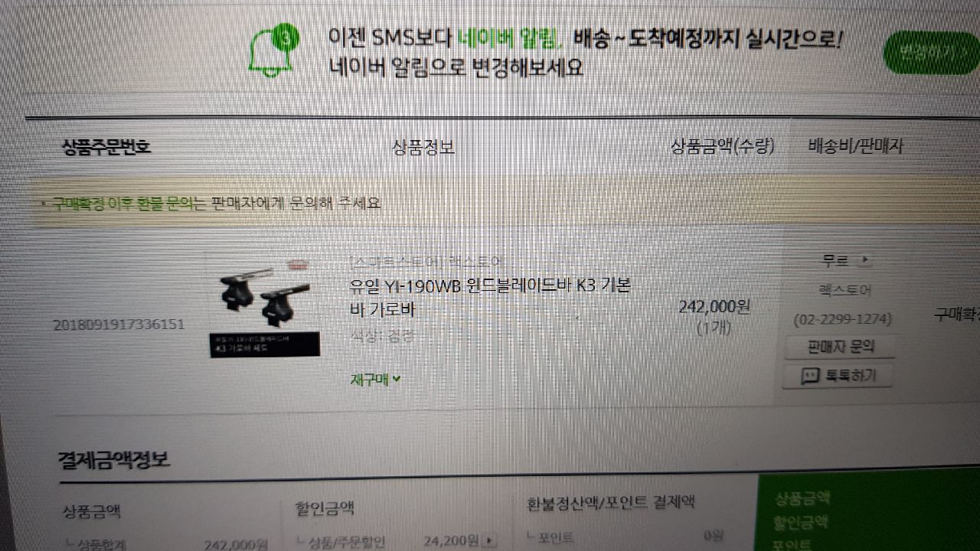This screenshot has height=551, width=980.
Task: Open the 랙스토어 seller link
Action: [844, 290]
